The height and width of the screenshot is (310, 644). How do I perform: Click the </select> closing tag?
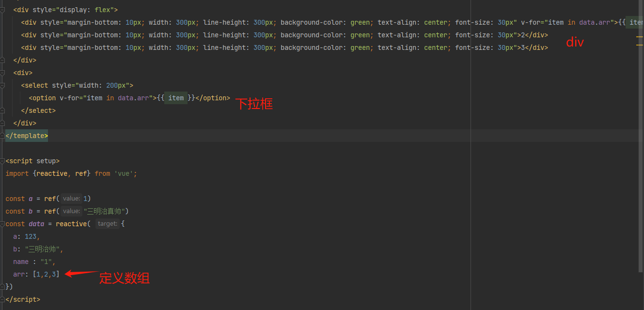[38, 110]
